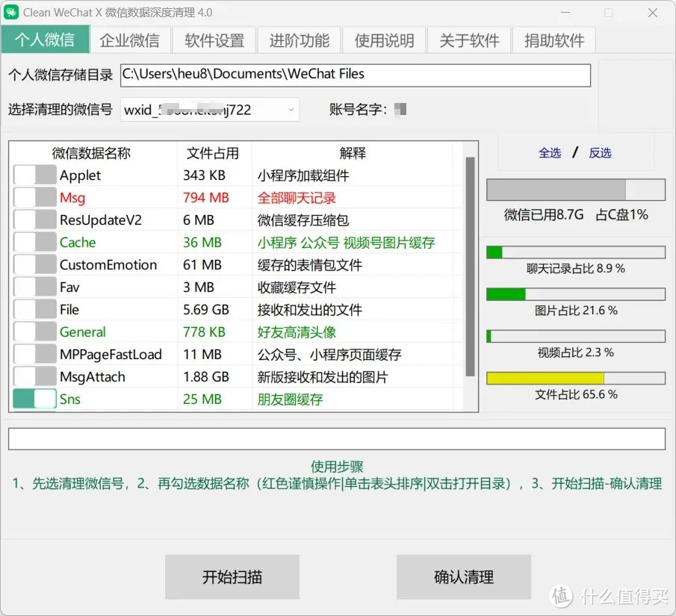Click 微信已用8.7G usage label
676x616 pixels.
click(544, 214)
